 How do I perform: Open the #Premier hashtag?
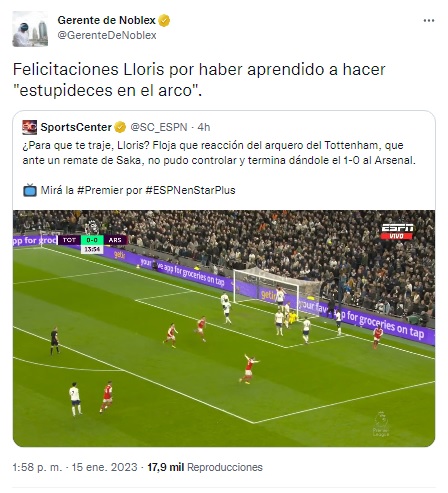100,190
